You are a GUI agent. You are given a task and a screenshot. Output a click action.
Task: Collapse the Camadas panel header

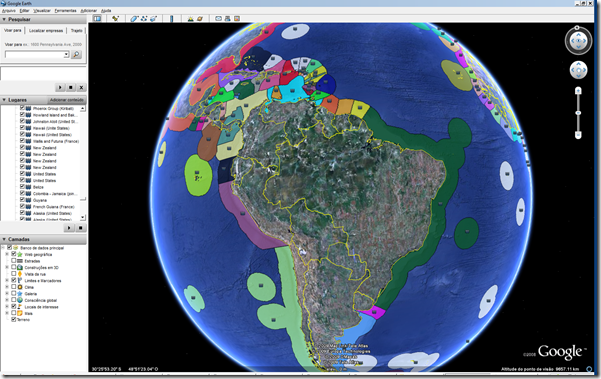click(43, 239)
